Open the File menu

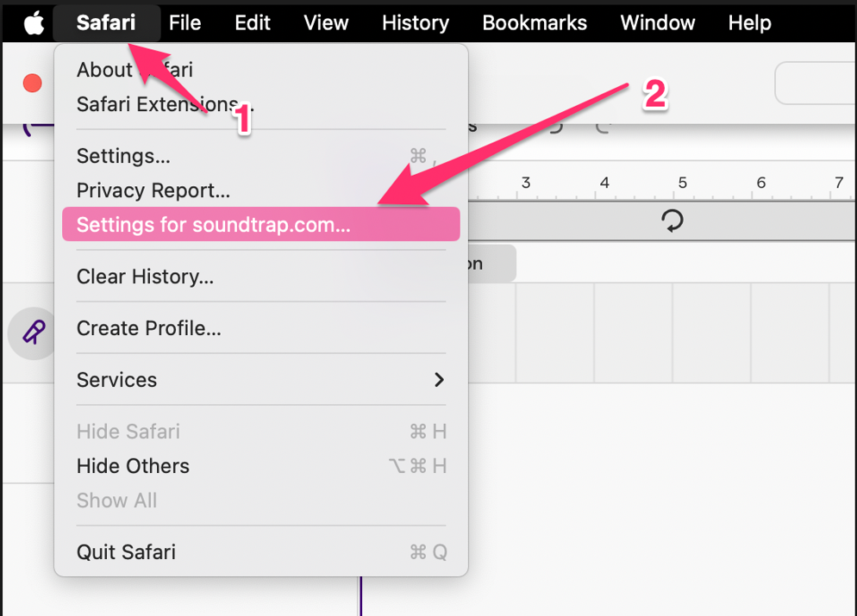[x=185, y=23]
